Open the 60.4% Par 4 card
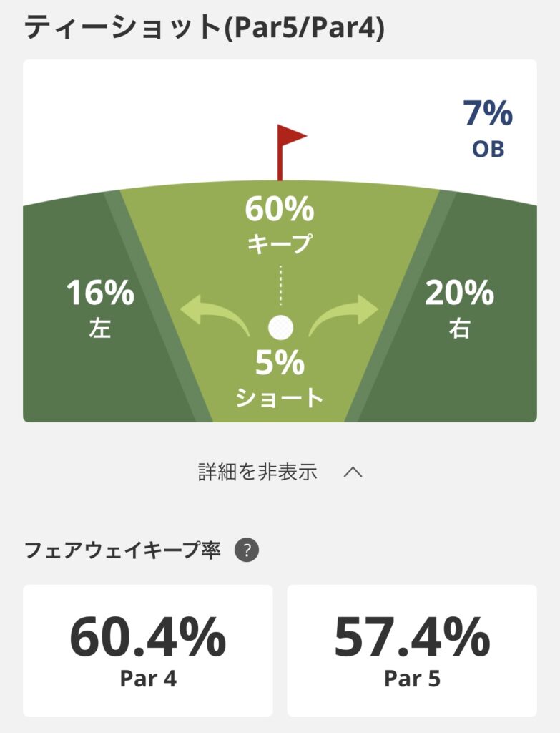 pos(148,650)
